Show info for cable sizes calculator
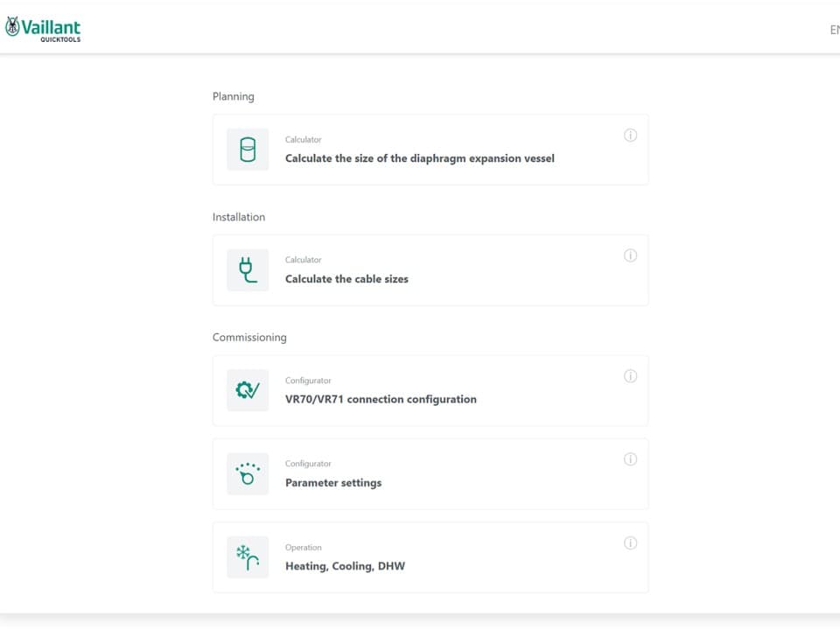This screenshot has width=840, height=630. [630, 255]
